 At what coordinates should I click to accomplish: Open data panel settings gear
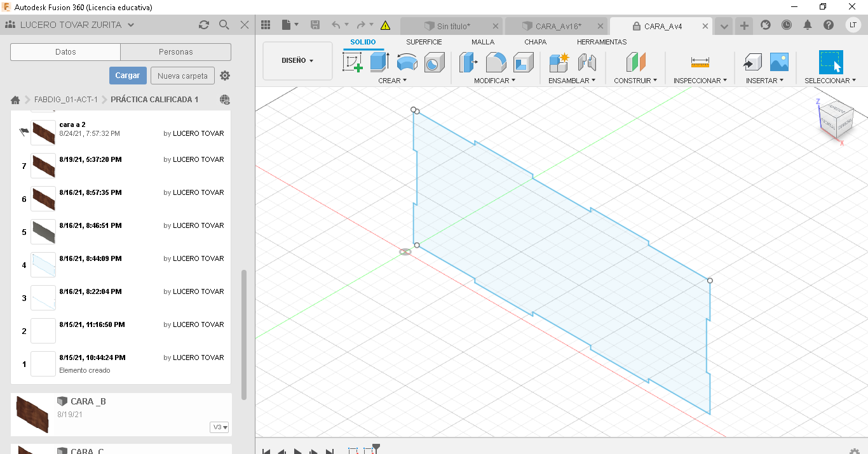(225, 76)
